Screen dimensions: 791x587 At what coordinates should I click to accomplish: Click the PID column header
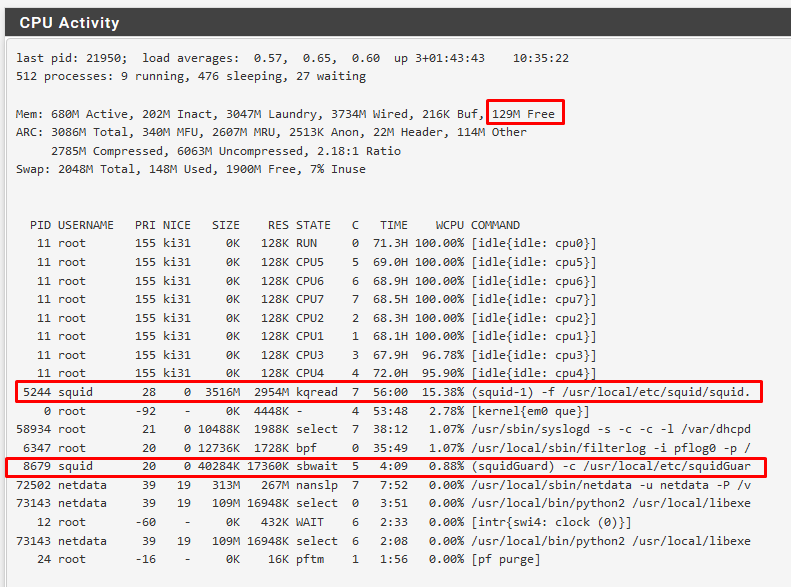[x=40, y=225]
